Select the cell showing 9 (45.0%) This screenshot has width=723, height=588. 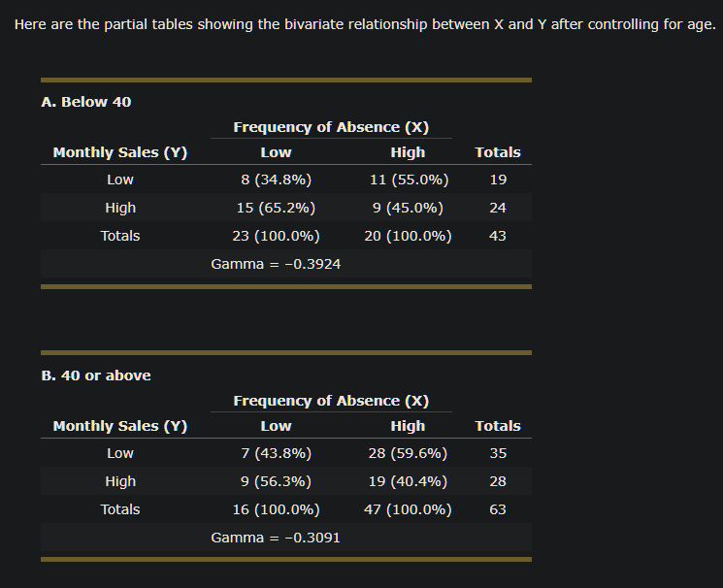[x=408, y=208]
